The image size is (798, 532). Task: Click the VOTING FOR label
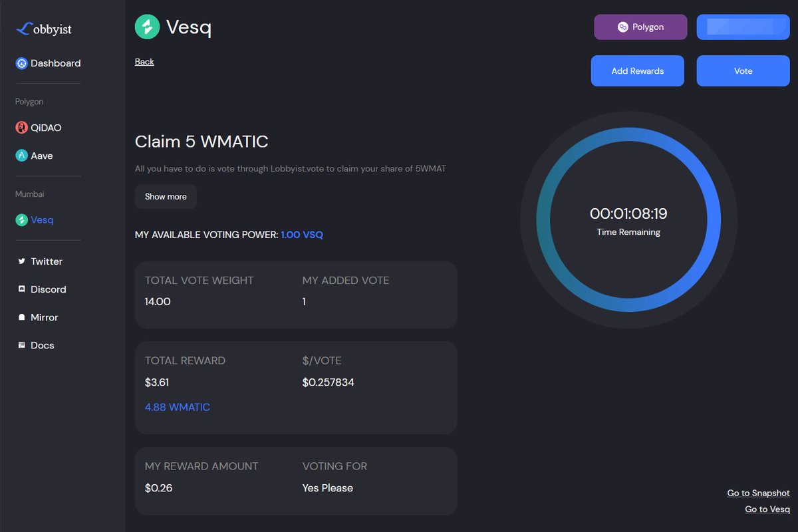point(334,466)
